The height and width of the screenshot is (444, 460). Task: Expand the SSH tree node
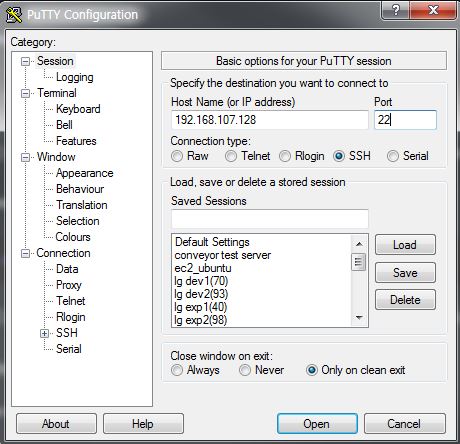44,333
